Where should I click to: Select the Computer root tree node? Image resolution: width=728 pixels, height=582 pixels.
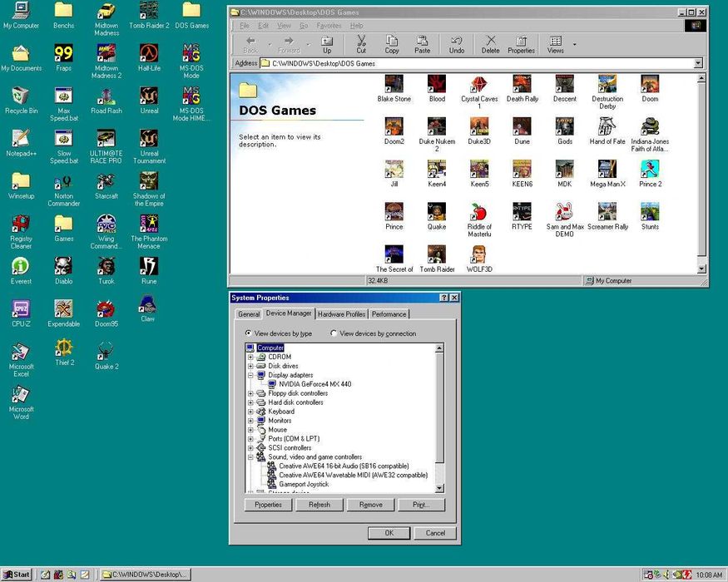[270, 348]
